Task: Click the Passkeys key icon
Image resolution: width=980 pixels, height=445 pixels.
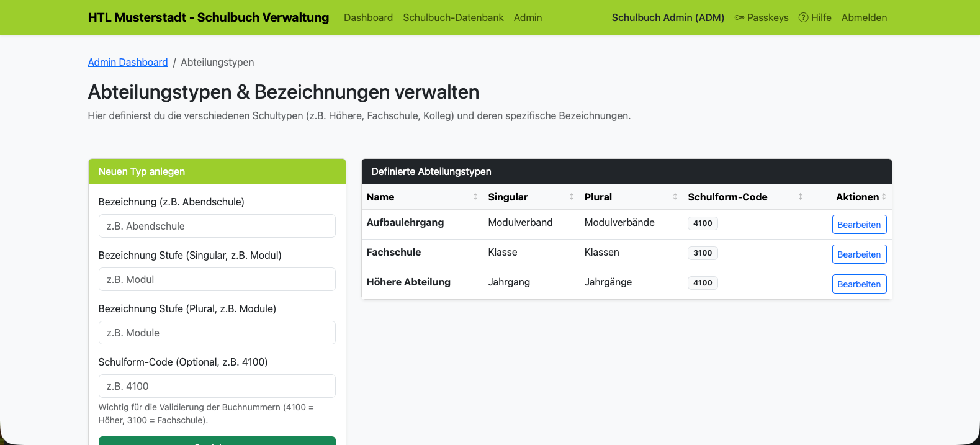Action: [739, 17]
